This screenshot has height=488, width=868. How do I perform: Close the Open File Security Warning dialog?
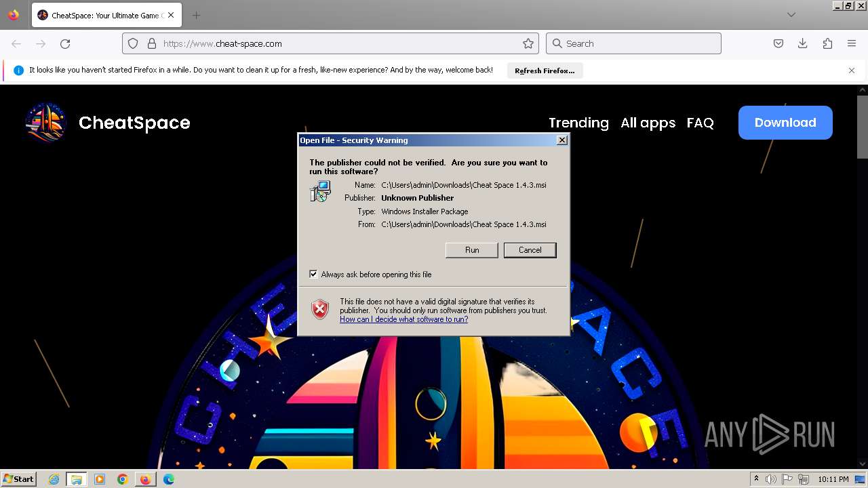click(x=561, y=140)
